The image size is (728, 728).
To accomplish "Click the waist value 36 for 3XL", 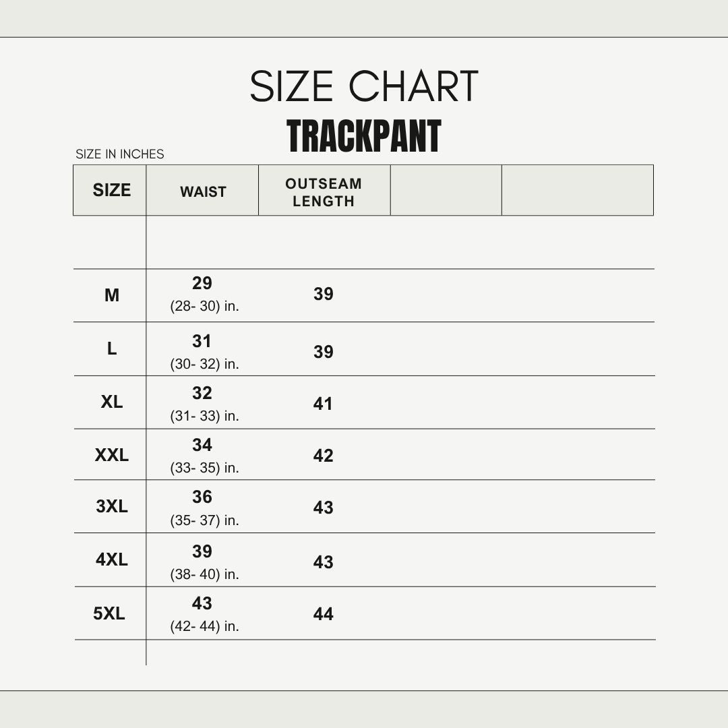I will [202, 497].
